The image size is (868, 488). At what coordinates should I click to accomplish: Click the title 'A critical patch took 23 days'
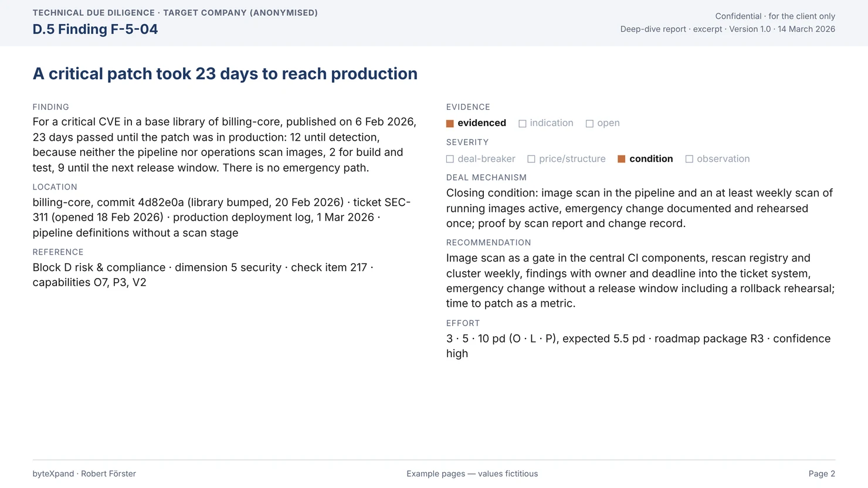[x=225, y=74]
